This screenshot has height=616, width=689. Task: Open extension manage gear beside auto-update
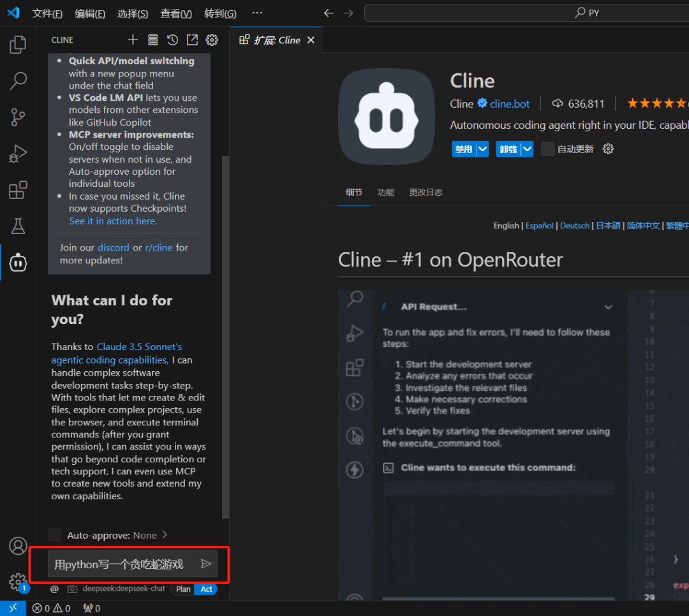tap(608, 149)
